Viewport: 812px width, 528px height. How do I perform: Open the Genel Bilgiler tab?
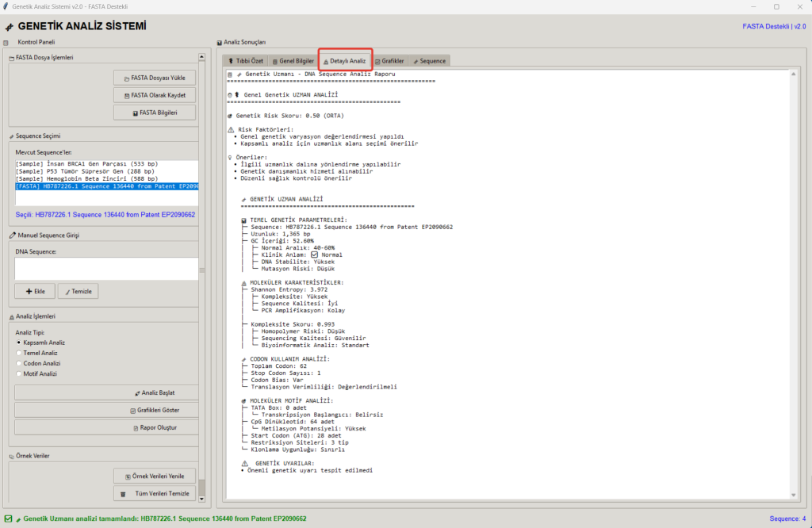click(x=293, y=60)
